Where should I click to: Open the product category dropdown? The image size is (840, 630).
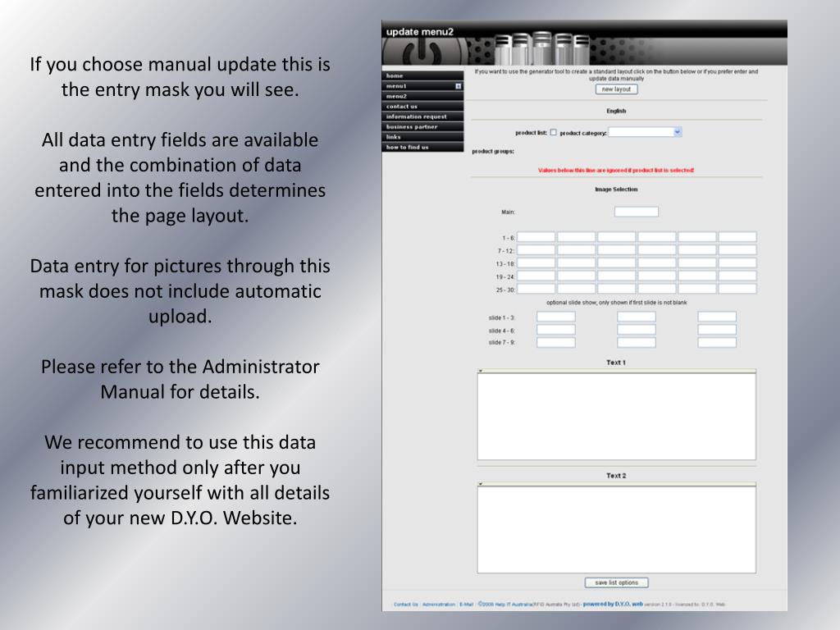point(645,132)
